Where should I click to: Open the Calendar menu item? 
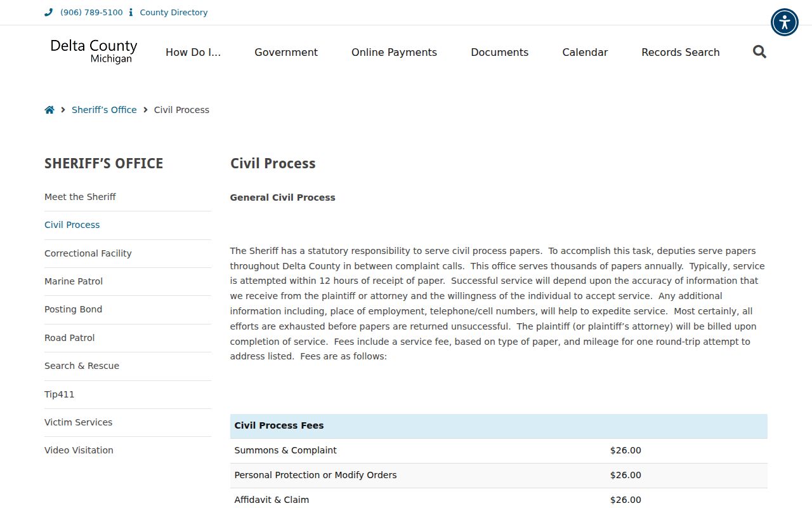point(585,52)
